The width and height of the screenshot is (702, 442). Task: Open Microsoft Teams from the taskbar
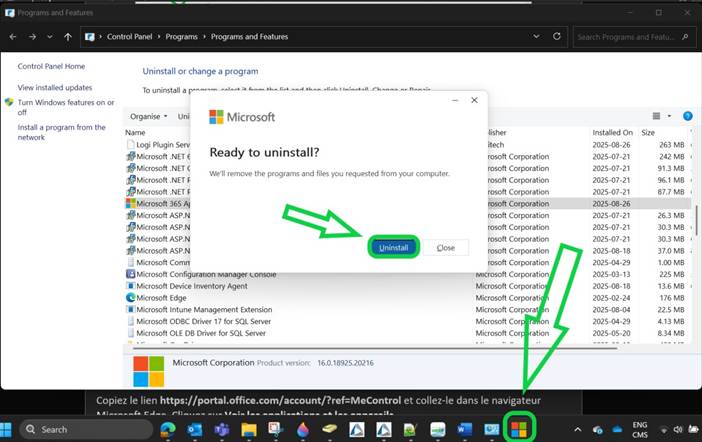click(222, 430)
